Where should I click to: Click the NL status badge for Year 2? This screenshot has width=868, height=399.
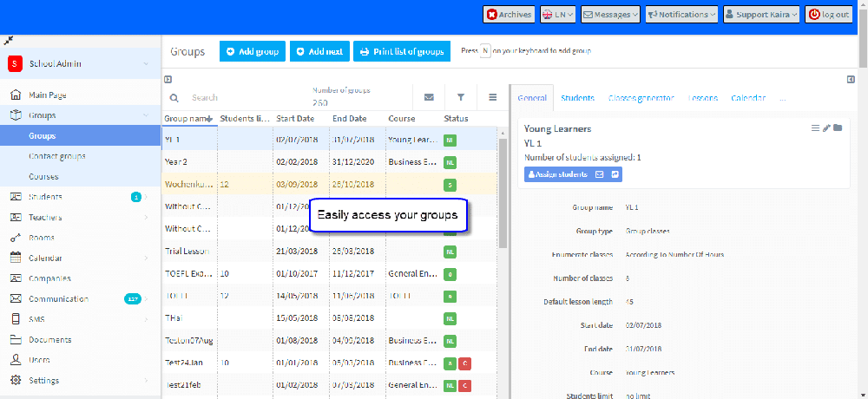tap(450, 162)
